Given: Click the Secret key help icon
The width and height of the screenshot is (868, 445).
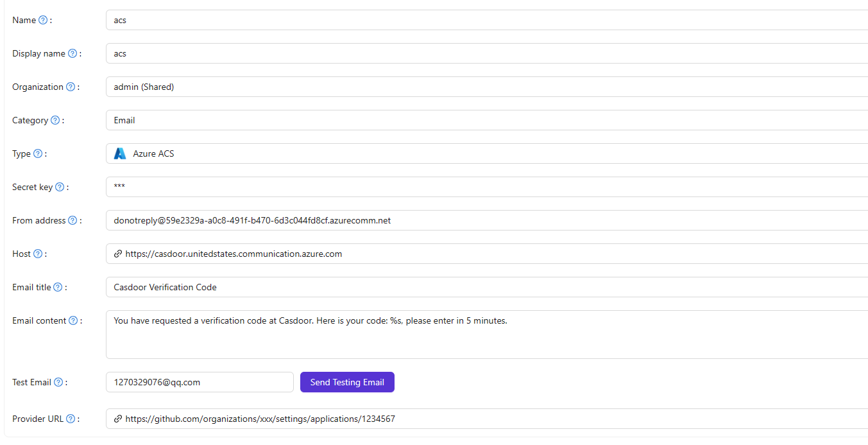Looking at the screenshot, I should 60,186.
